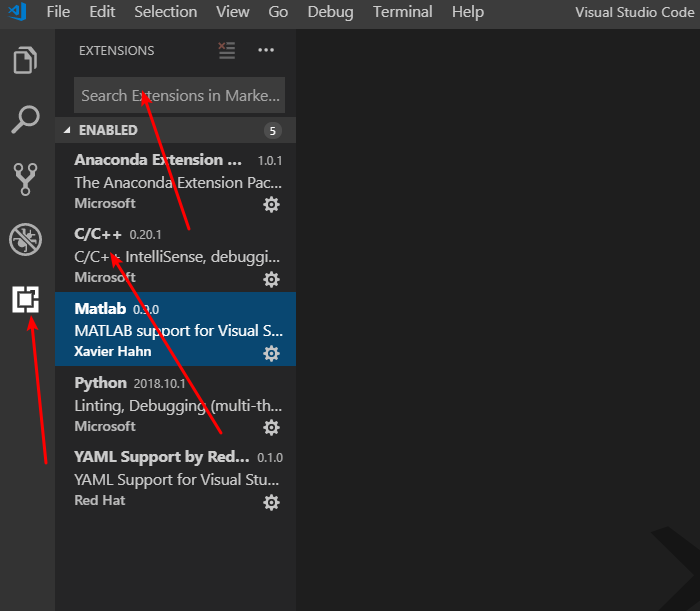Click the Visual Studio Code window title
The width and height of the screenshot is (700, 611).
point(634,12)
